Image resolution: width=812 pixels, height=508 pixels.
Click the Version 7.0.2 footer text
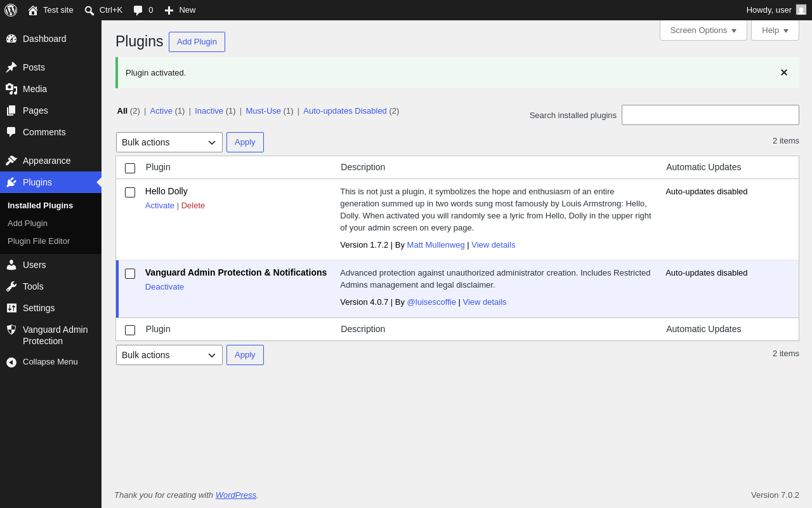point(775,495)
